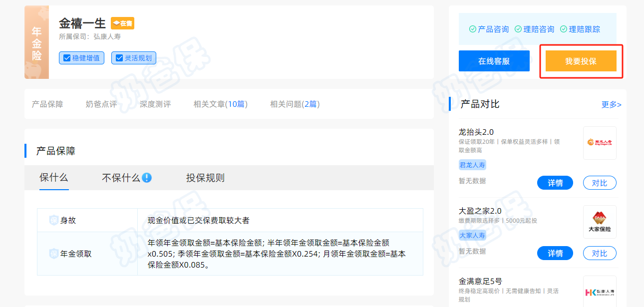644x307 pixels.
Task: Click the info icon beside 不保什么
Action: coord(147,178)
